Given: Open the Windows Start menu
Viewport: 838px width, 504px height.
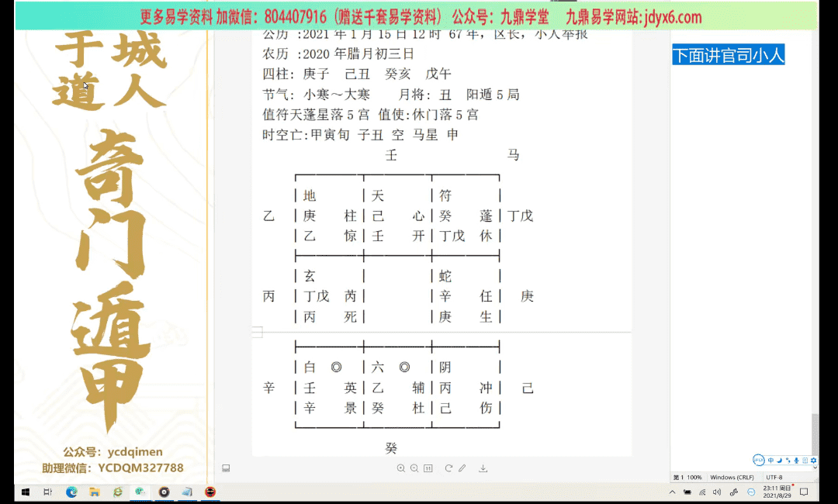Looking at the screenshot, I should click(x=24, y=492).
